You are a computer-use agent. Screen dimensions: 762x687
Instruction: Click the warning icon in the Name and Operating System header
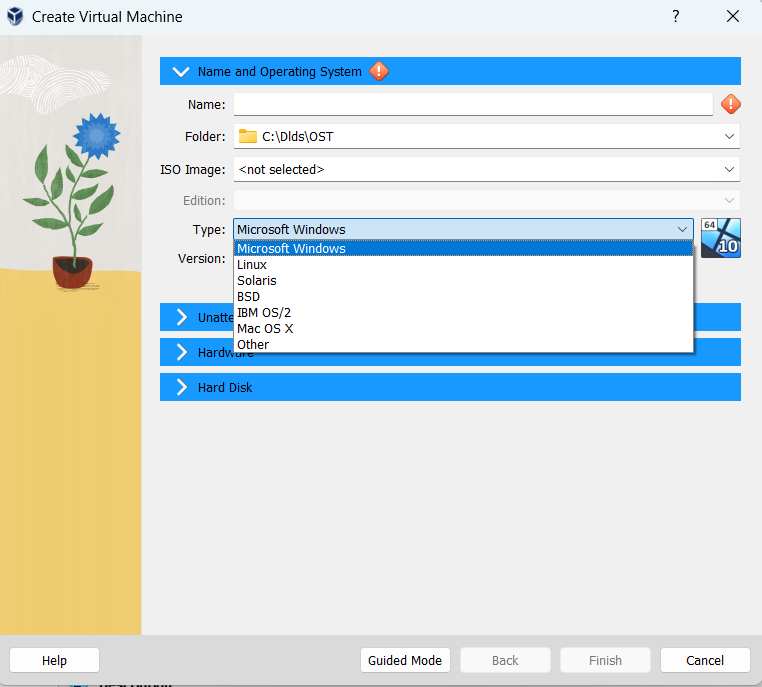tap(379, 71)
